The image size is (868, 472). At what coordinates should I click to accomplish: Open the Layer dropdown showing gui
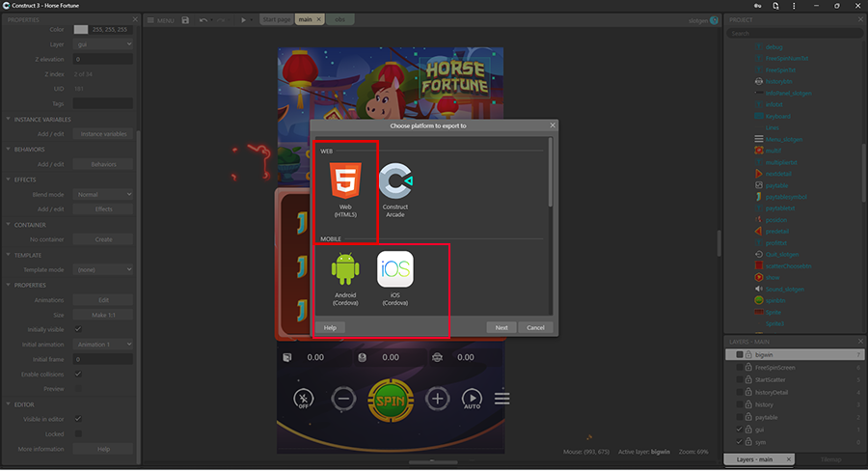[x=103, y=43]
